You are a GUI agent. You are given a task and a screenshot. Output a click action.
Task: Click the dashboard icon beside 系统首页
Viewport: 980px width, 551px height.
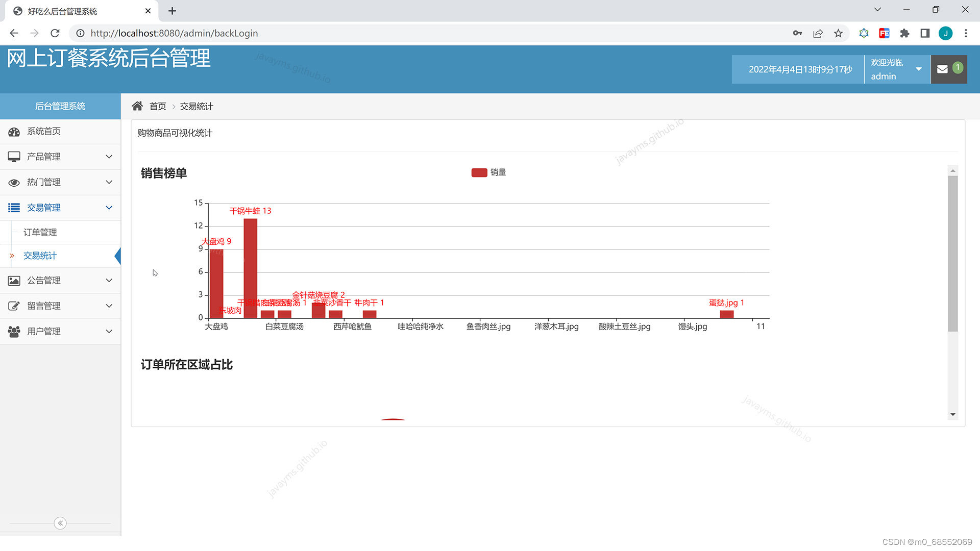point(14,132)
